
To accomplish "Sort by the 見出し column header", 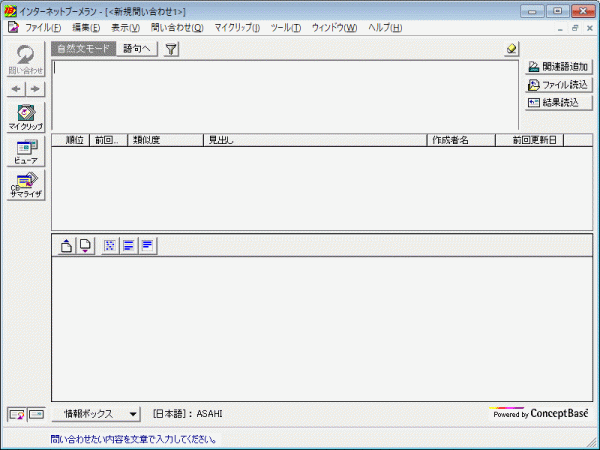I will 315,140.
